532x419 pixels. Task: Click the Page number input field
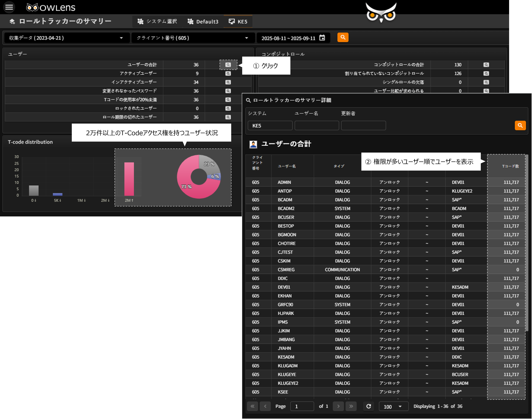coord(302,407)
